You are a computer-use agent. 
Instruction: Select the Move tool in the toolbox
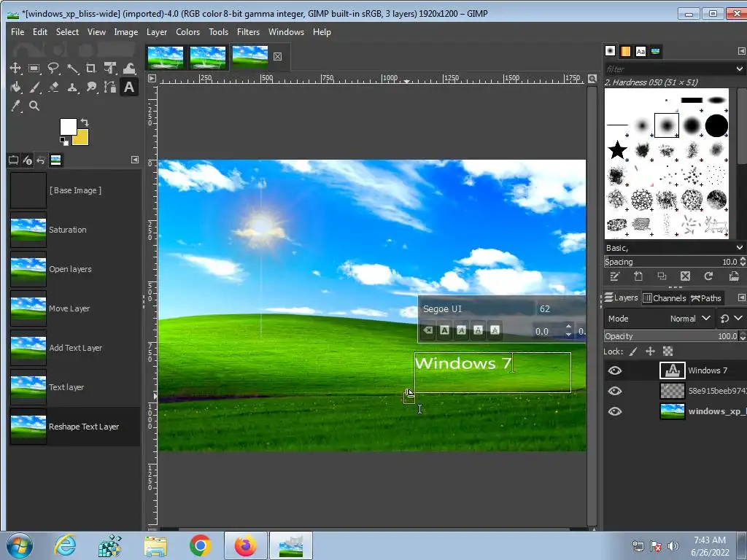pyautogui.click(x=15, y=69)
